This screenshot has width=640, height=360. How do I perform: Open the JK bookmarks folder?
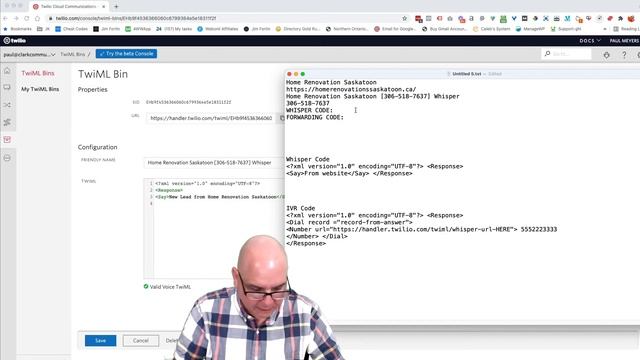(x=43, y=29)
